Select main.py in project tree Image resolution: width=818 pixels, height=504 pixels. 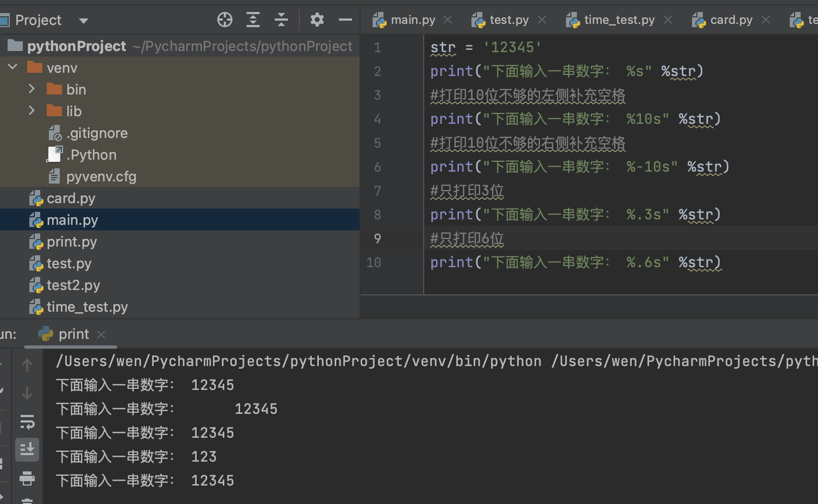(x=180, y=220)
